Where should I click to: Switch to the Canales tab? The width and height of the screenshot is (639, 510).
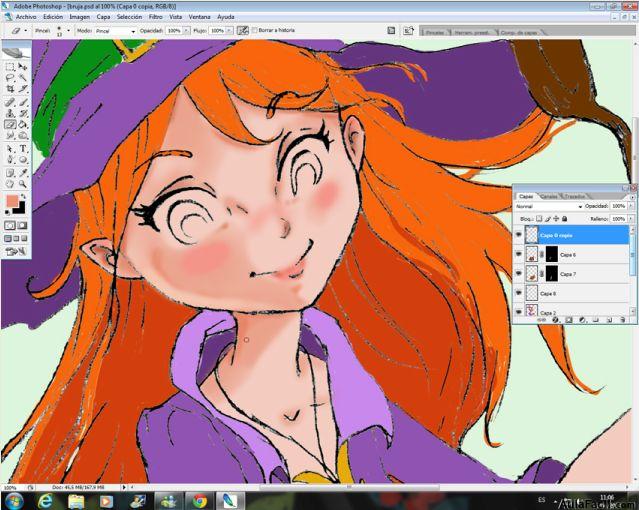tap(548, 196)
